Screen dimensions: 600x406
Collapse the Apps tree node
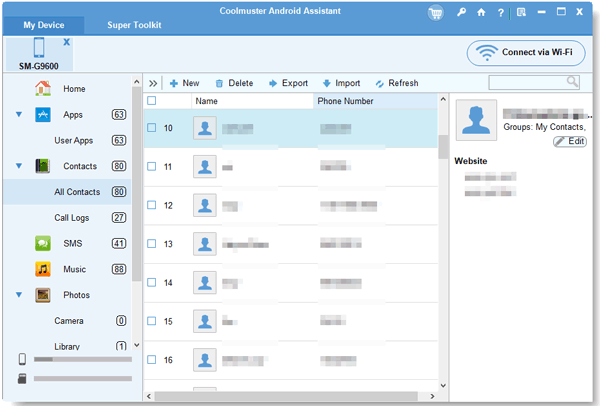19,114
